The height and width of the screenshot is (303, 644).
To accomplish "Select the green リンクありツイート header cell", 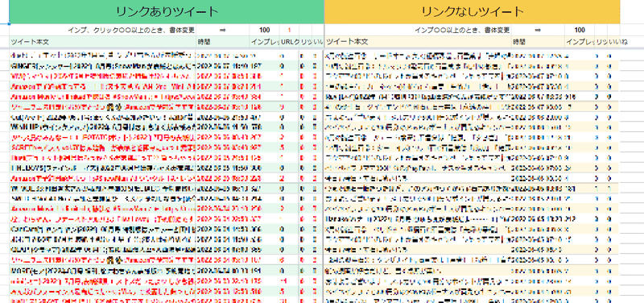I will pyautogui.click(x=167, y=11).
